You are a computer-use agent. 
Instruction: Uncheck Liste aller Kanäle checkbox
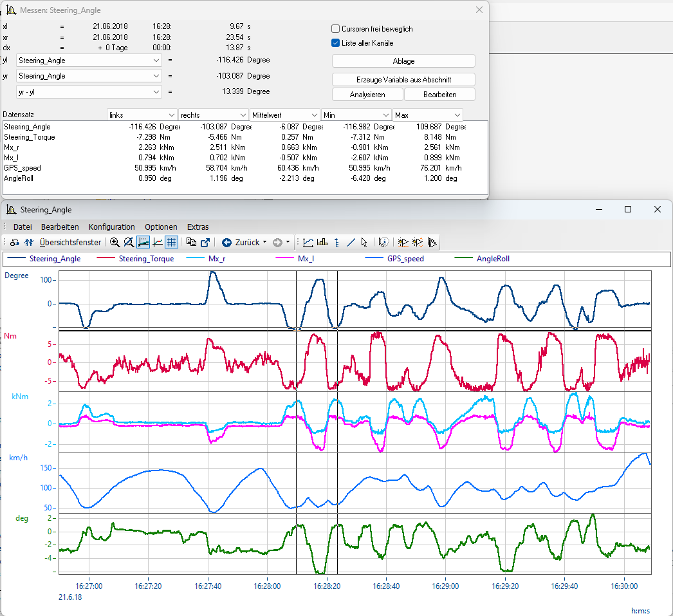(335, 43)
